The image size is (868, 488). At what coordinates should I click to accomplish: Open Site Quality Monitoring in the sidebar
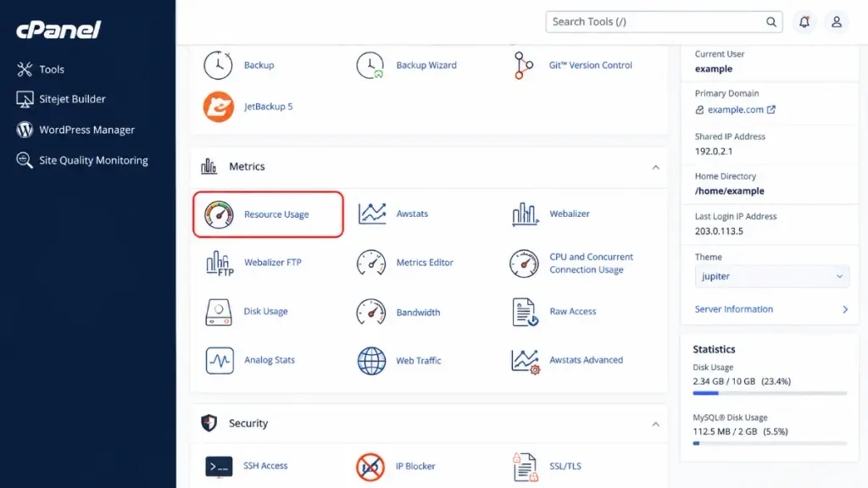tap(82, 160)
